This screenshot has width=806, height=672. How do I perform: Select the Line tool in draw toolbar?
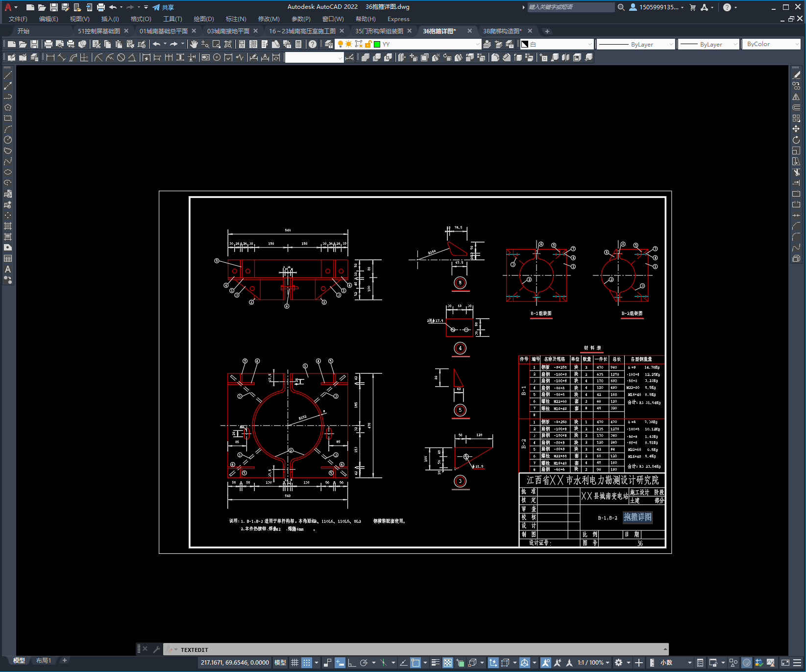8,75
